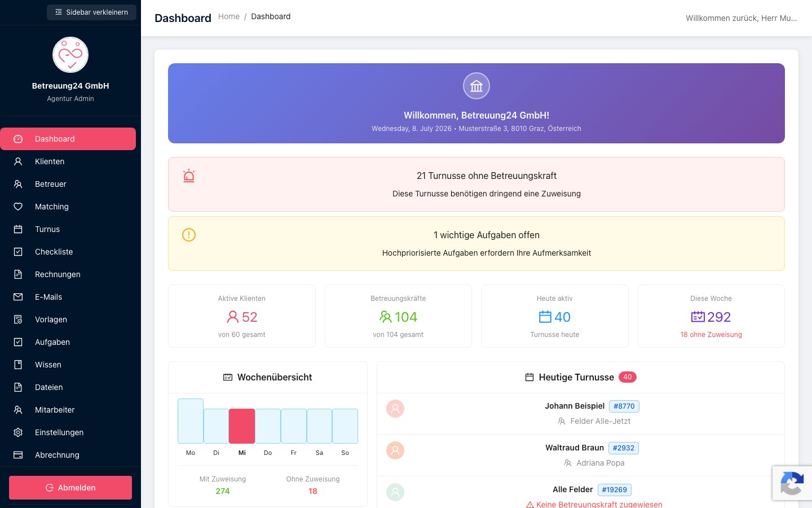Click the Betreuungskräfte 104 stat card
This screenshot has height=508, width=812.
[x=398, y=316]
